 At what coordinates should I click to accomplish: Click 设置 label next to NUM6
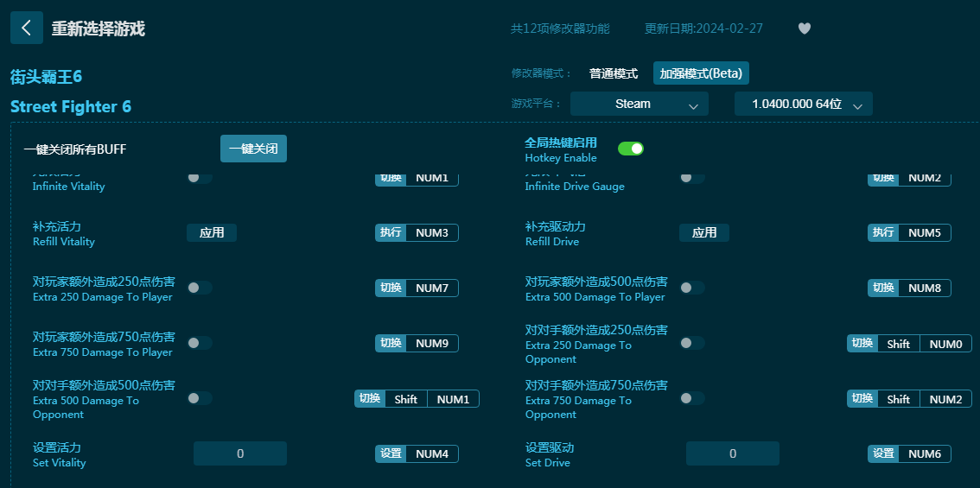[x=884, y=453]
